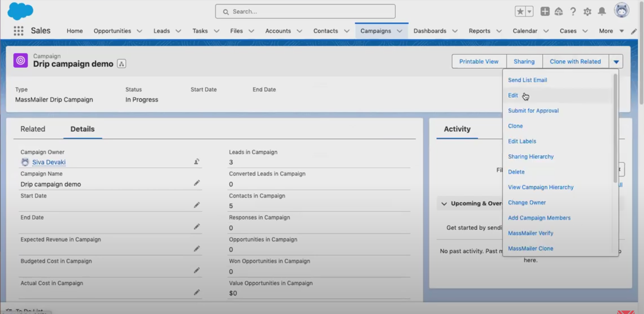Choose Send List Email from the menu
644x314 pixels.
click(527, 80)
